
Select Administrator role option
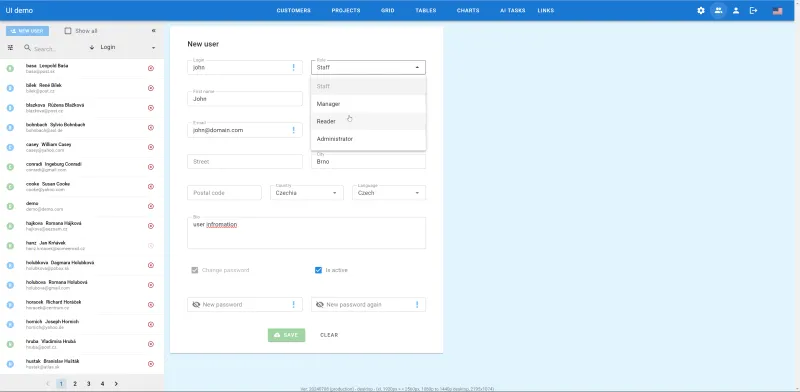(x=368, y=139)
